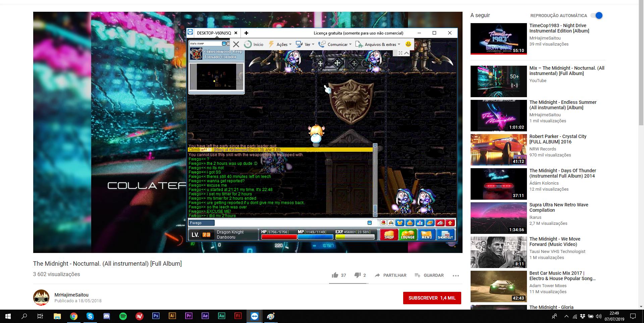Minimize the game mini map panel
This screenshot has height=323, width=644.
[224, 44]
